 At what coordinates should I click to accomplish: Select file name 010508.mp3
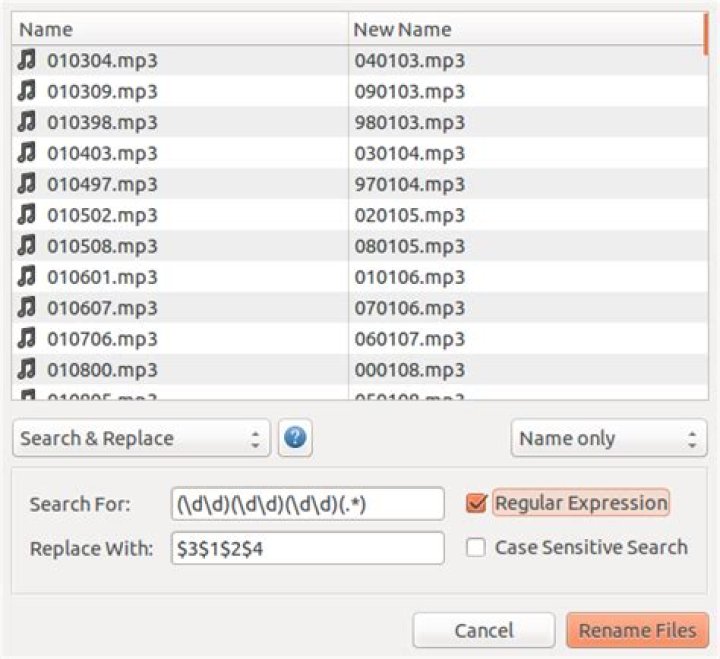(102, 246)
